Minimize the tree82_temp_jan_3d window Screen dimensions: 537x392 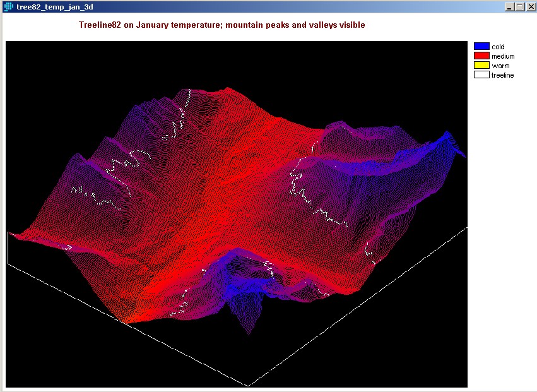(510, 6)
